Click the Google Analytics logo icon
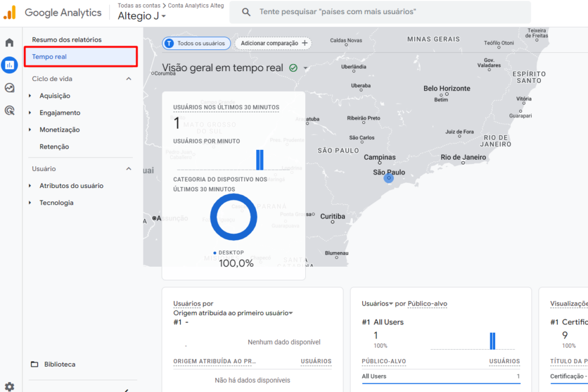The width and height of the screenshot is (588, 392). click(x=10, y=12)
